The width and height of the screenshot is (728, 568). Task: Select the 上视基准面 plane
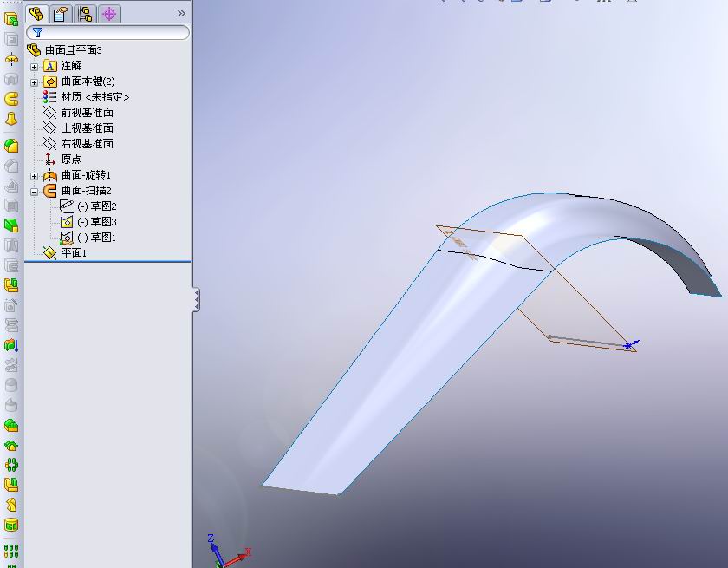(88, 128)
